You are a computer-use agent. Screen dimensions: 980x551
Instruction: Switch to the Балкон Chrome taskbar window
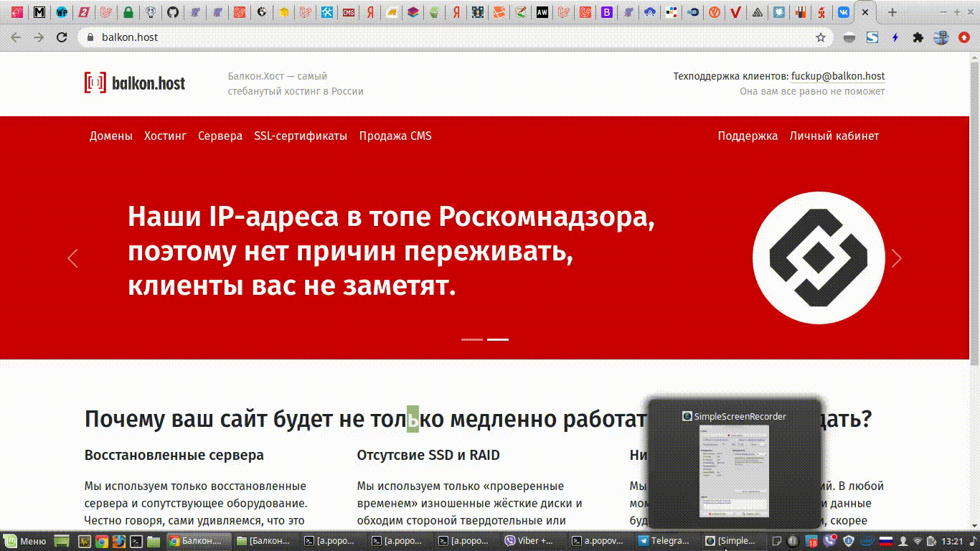point(199,541)
